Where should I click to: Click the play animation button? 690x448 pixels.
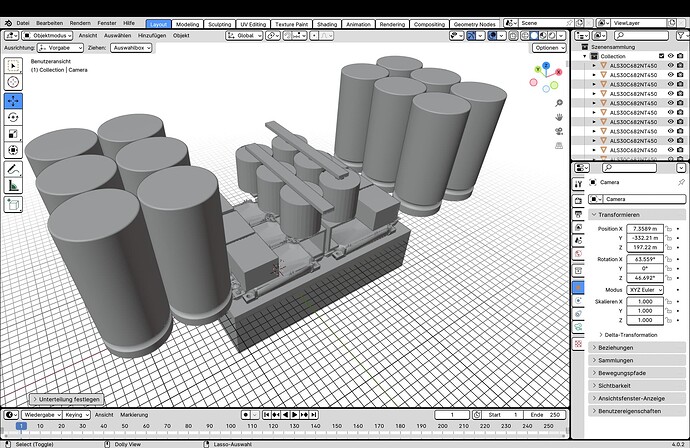coord(295,415)
